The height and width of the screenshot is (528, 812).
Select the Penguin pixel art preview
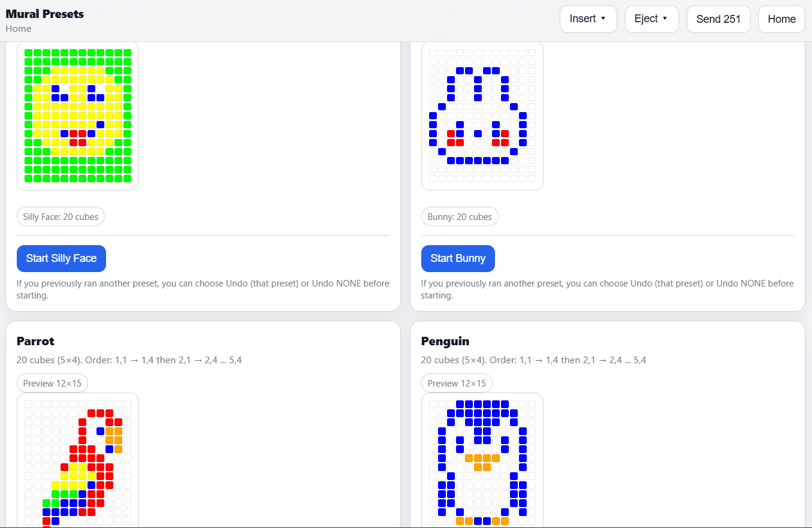pos(482,460)
